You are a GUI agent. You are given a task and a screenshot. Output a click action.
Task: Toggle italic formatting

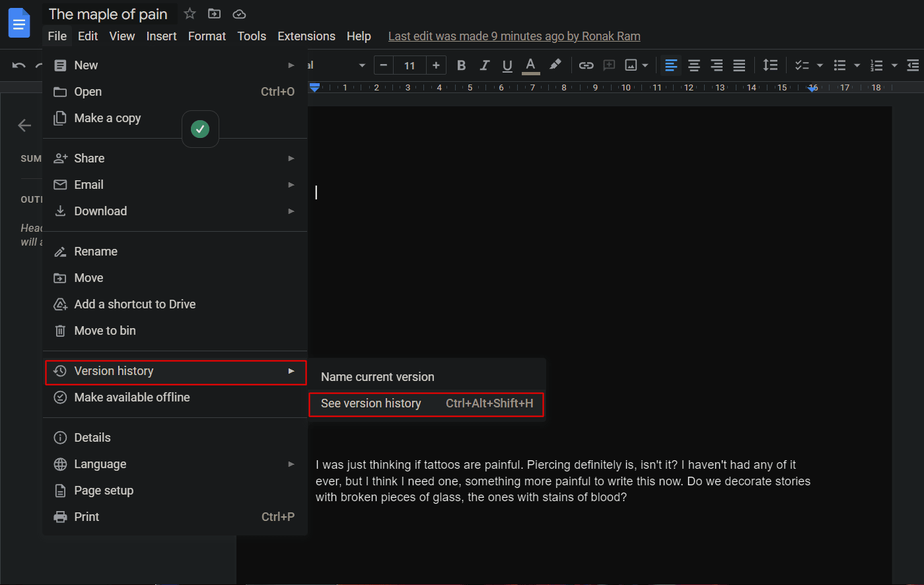pyautogui.click(x=484, y=65)
